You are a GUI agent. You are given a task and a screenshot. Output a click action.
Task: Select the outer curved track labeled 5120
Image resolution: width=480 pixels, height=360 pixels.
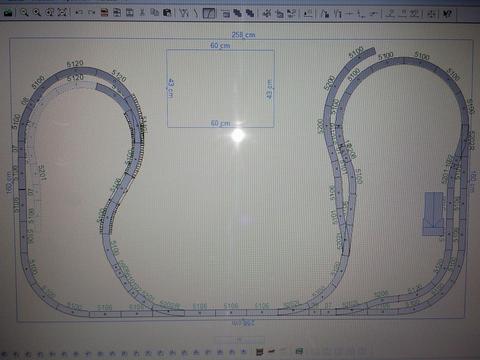tap(76, 72)
